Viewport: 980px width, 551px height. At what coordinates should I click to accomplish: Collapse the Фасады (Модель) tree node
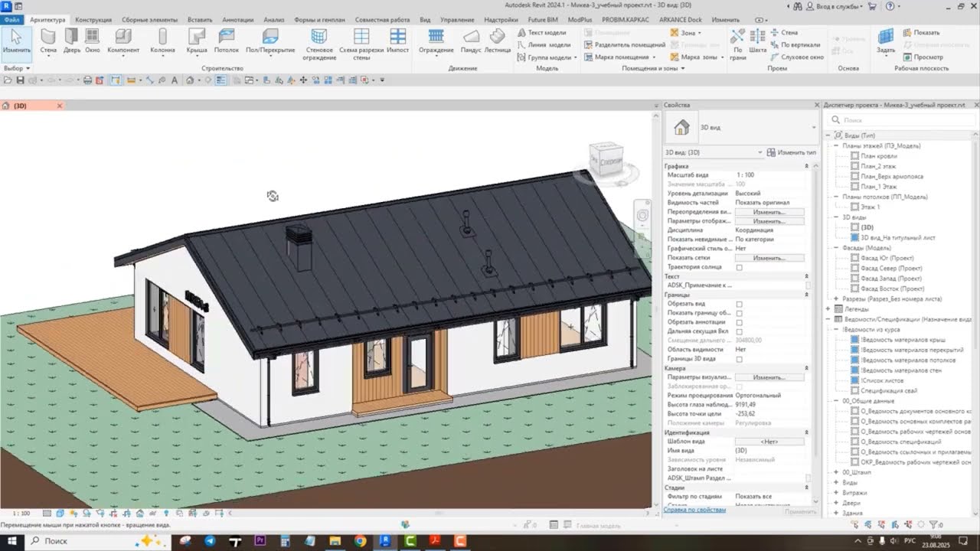click(x=837, y=248)
